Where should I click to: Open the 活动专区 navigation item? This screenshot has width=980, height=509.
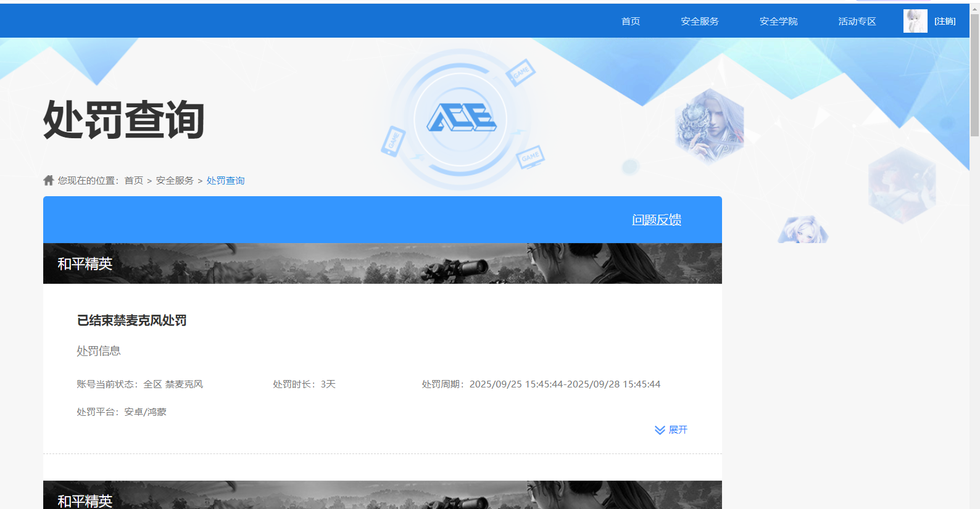point(857,22)
